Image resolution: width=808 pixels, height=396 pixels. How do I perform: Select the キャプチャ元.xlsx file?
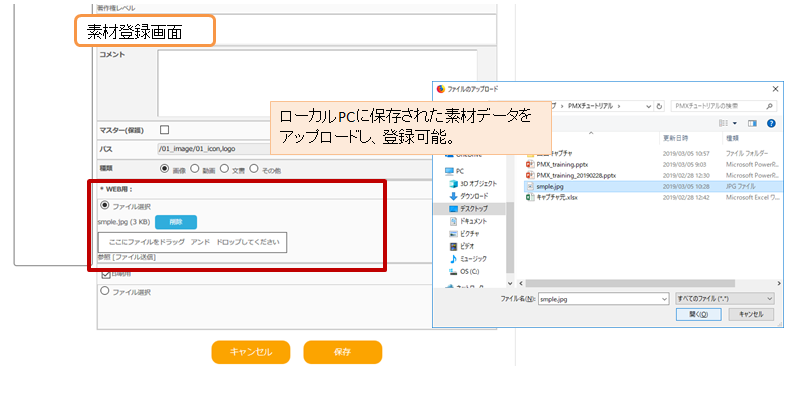click(x=551, y=197)
